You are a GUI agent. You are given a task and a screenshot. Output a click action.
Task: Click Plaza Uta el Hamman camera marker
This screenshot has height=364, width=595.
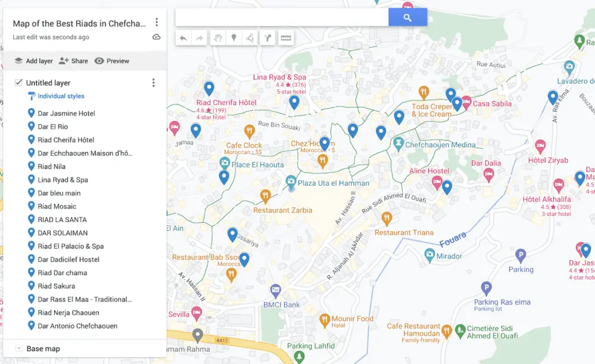click(x=291, y=181)
